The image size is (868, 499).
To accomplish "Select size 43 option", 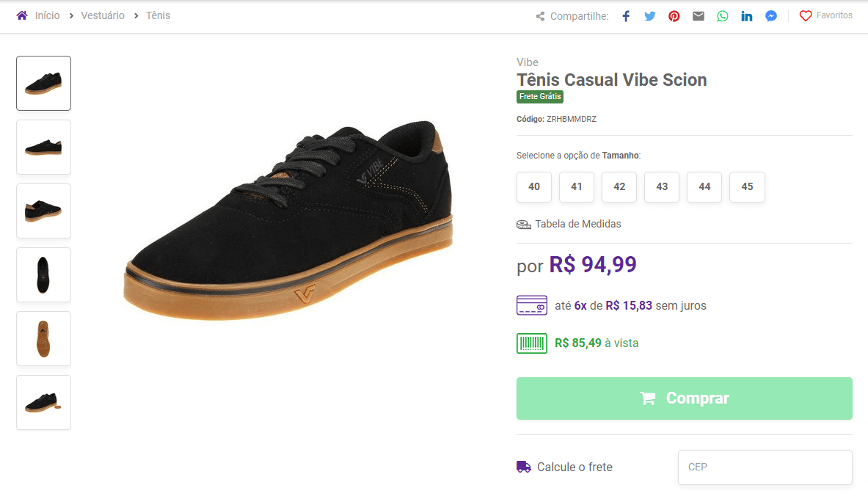I will pyautogui.click(x=662, y=186).
